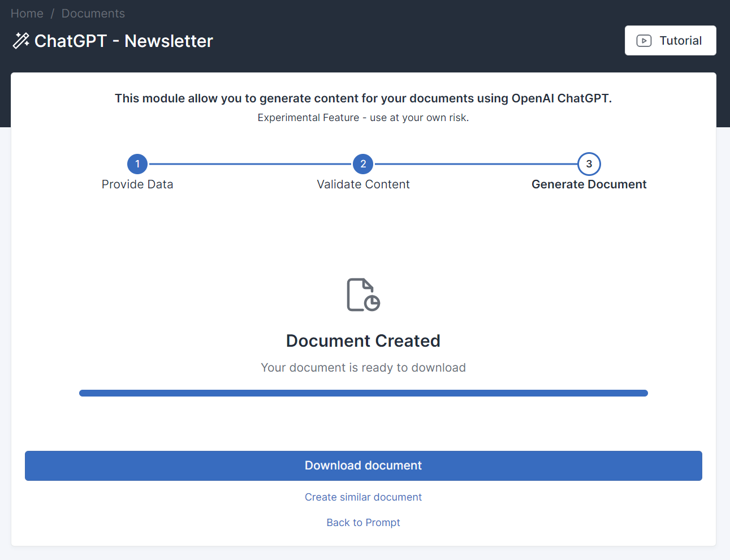Viewport: 730px width, 560px height.
Task: Open the Documents breadcrumb link
Action: [93, 14]
